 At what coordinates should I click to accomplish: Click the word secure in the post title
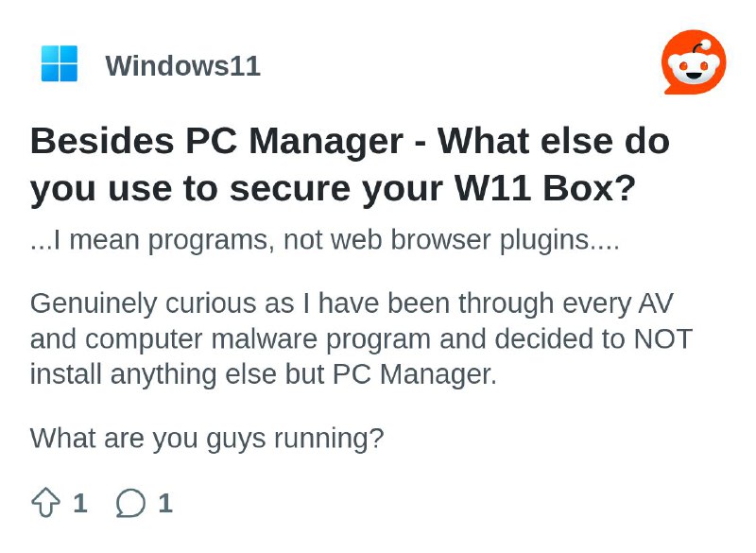(290, 188)
